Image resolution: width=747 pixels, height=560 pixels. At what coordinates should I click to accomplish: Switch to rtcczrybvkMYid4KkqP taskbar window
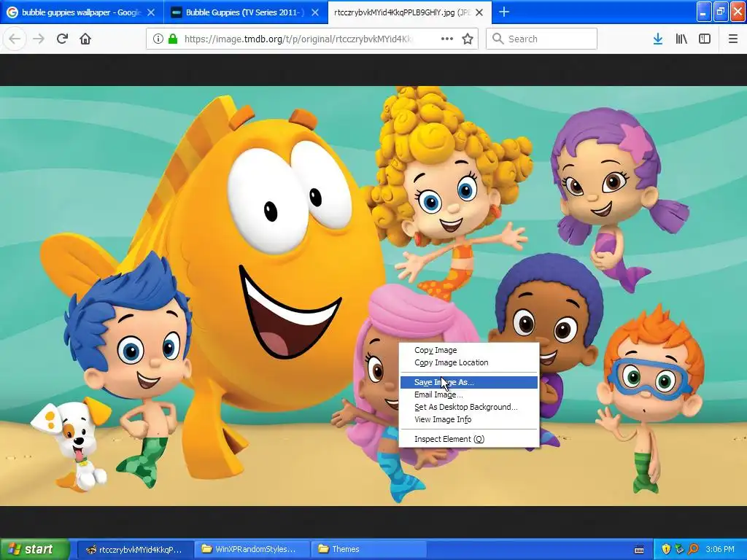(x=134, y=549)
